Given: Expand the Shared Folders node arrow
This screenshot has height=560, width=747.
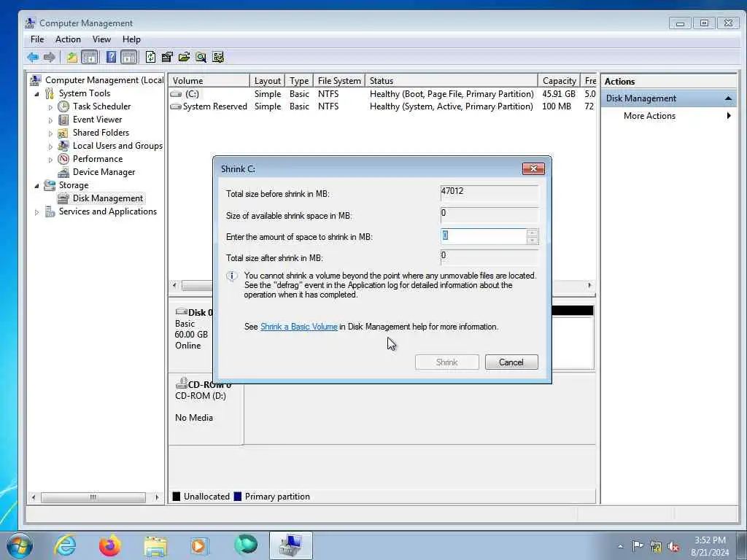Looking at the screenshot, I should click(x=50, y=133).
